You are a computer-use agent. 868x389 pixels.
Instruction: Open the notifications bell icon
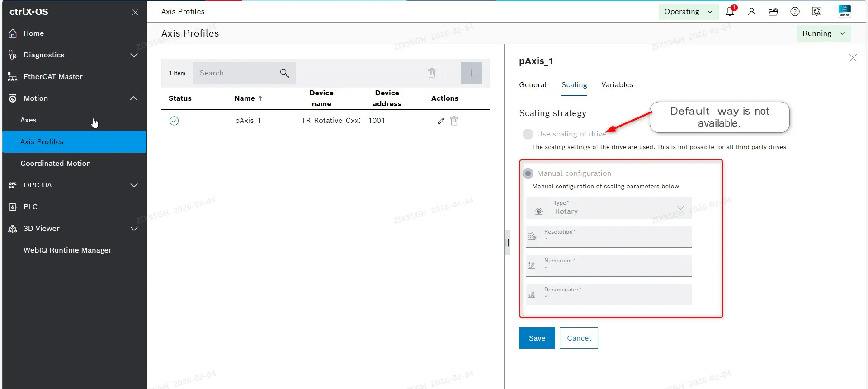[x=730, y=12]
